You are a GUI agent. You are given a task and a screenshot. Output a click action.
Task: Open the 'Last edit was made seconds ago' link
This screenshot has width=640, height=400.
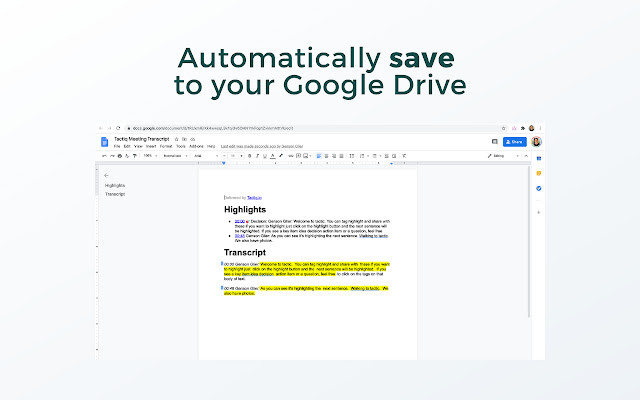click(262, 146)
